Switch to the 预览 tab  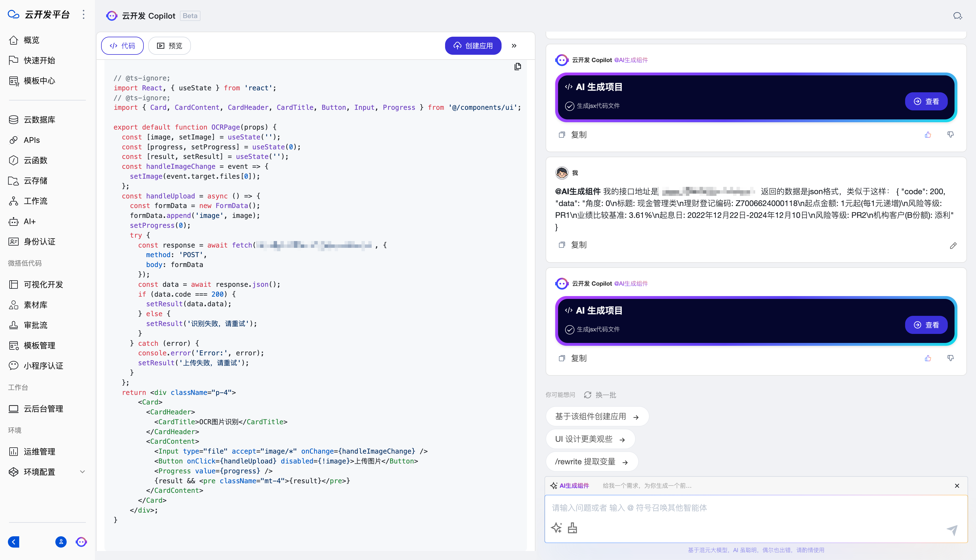[170, 46]
